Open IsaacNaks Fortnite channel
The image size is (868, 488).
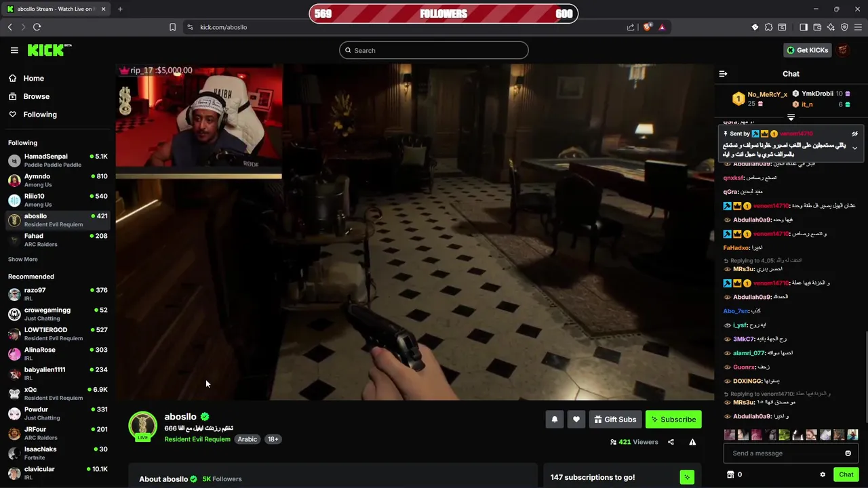(x=58, y=453)
